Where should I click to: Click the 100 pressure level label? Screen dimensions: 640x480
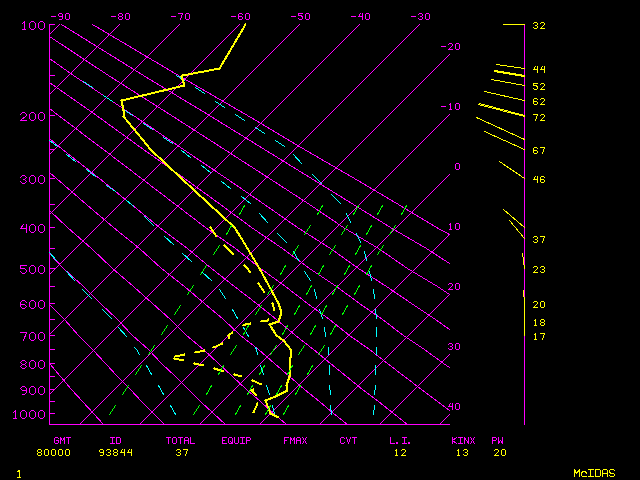coord(33,25)
